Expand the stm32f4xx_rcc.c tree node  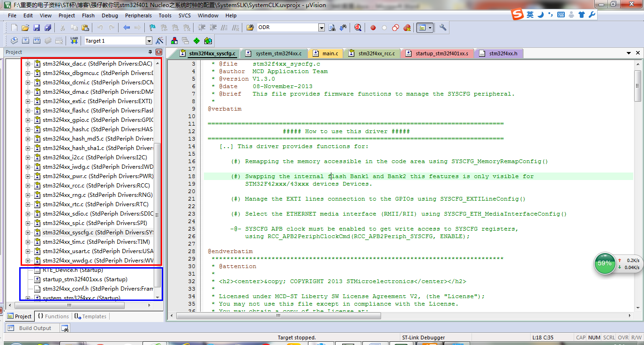tap(28, 186)
